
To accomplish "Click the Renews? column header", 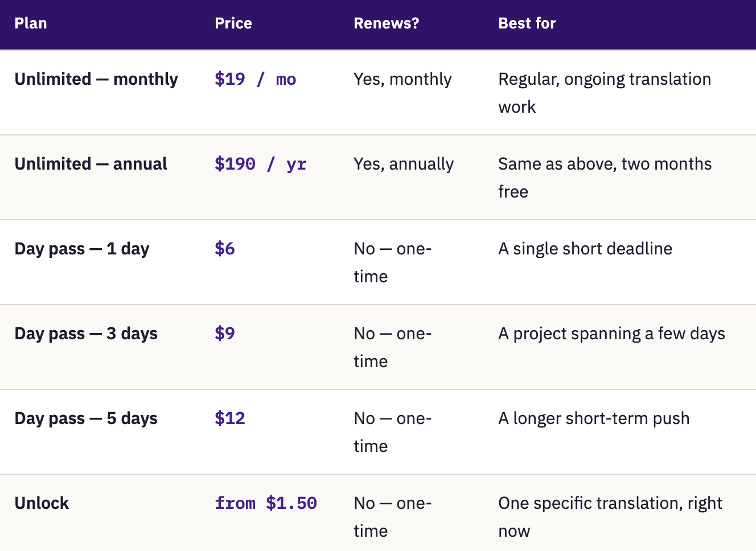I will click(x=387, y=23).
